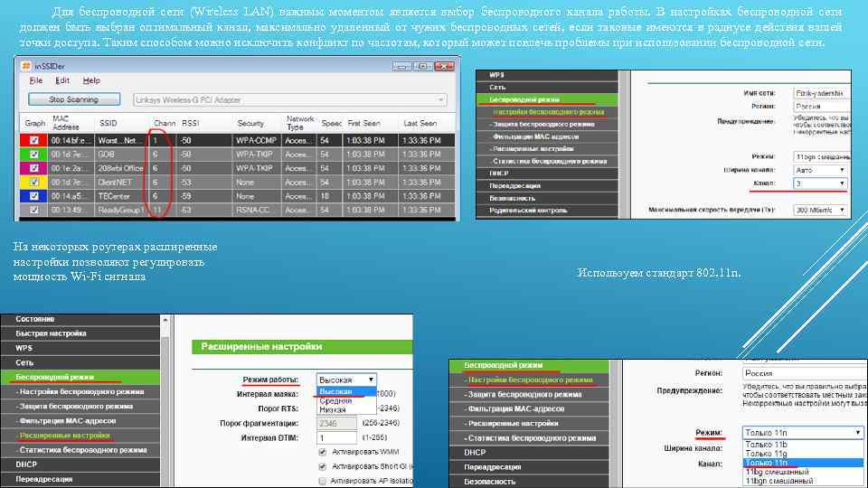Open Ширина канала dropdown set to Авто
868x488 pixels.
[x=820, y=170]
